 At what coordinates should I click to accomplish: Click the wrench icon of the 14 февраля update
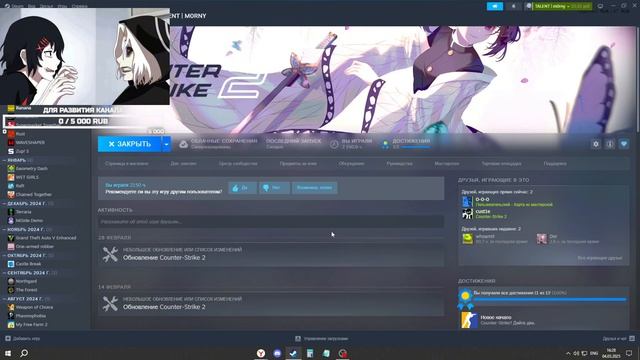110,304
